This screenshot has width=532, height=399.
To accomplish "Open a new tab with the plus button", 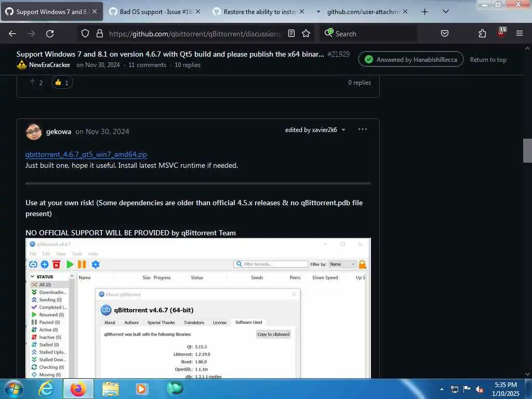I will click(424, 12).
